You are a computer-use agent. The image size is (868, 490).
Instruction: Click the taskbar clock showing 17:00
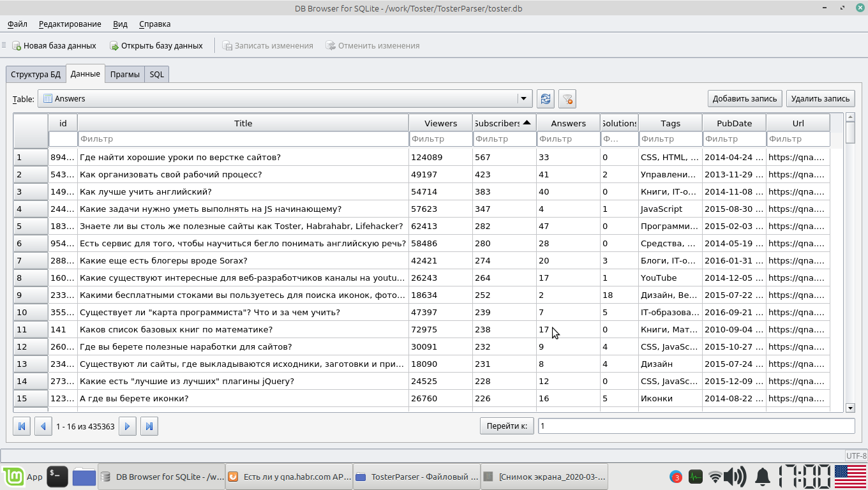click(x=804, y=477)
